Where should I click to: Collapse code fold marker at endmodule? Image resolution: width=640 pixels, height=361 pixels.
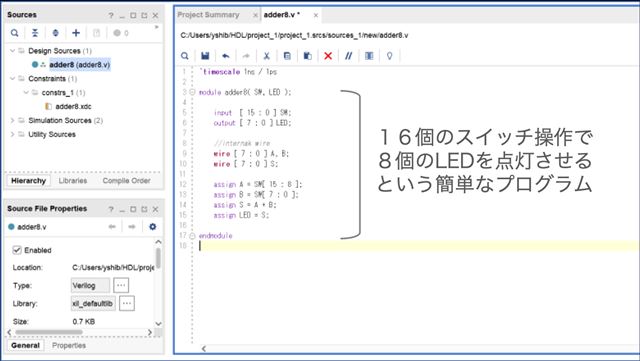(x=192, y=236)
